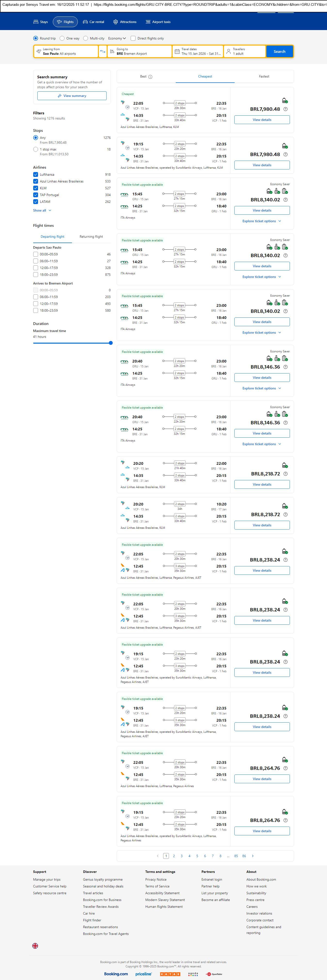Click the View summary button

72,96
